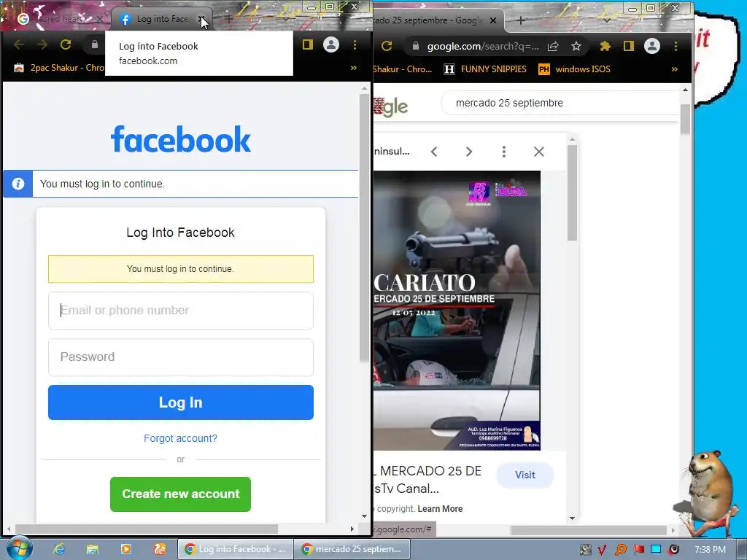Open side panel in the Google window
The width and height of the screenshot is (747, 560).
(x=629, y=46)
